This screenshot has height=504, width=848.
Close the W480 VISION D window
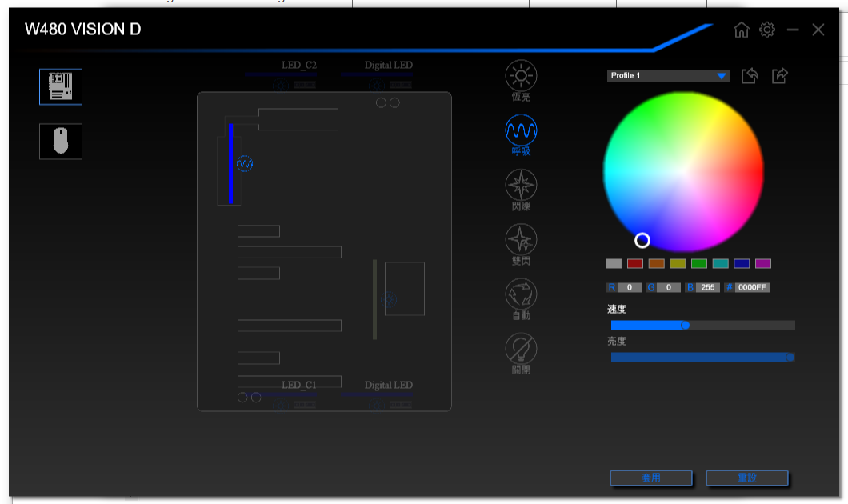pos(818,30)
